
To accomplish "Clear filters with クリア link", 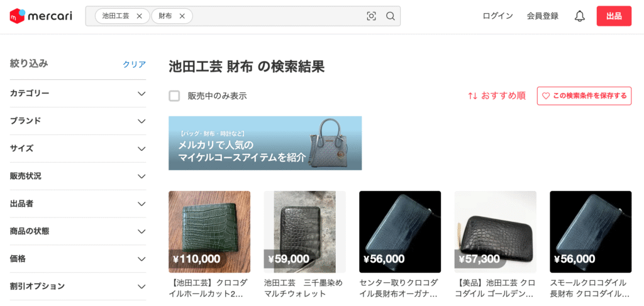I will 135,64.
